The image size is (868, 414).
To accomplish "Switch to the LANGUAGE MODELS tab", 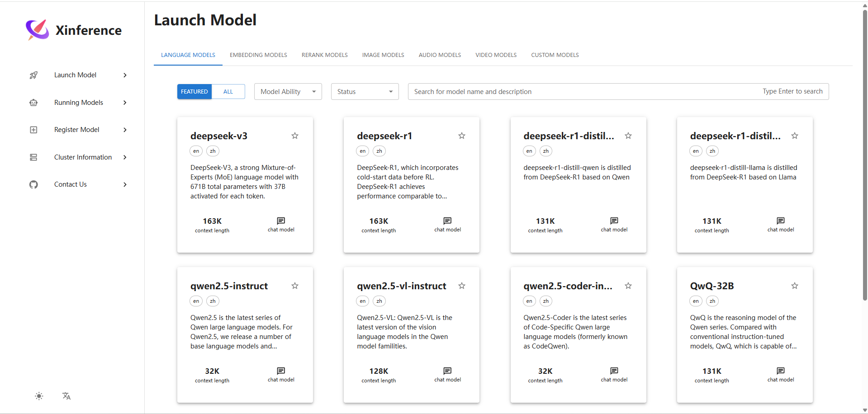I will pyautogui.click(x=188, y=55).
